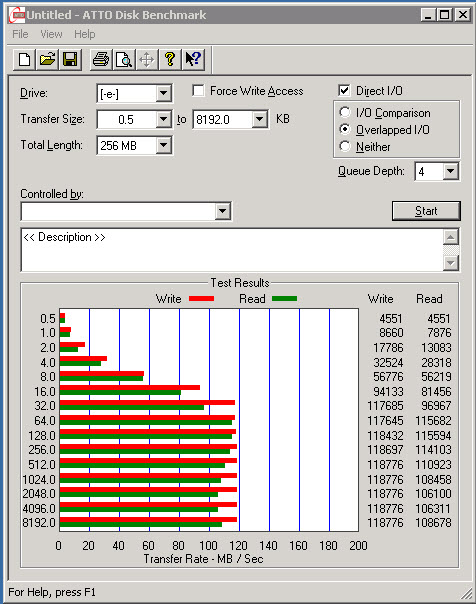
Task: Click the status bar help message
Action: tap(52, 592)
